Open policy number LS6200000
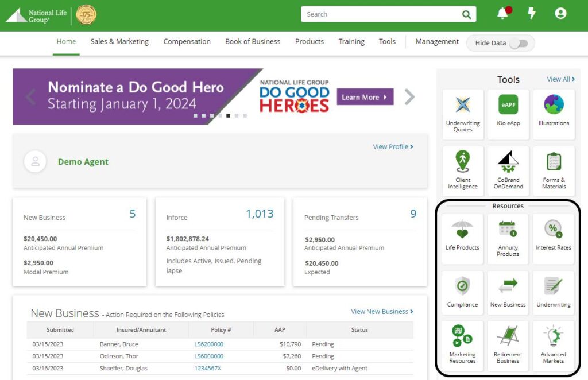Screen dimensions: 588x380 tap(209, 344)
